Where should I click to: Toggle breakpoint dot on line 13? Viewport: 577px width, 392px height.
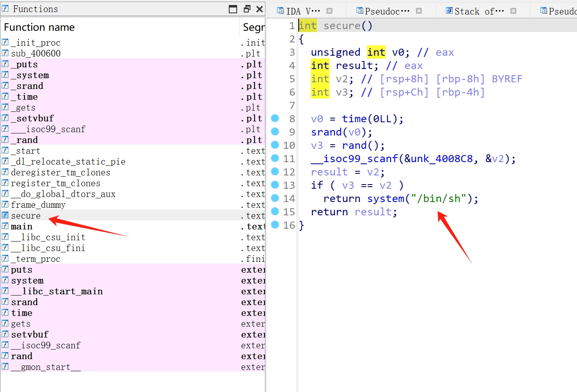275,185
